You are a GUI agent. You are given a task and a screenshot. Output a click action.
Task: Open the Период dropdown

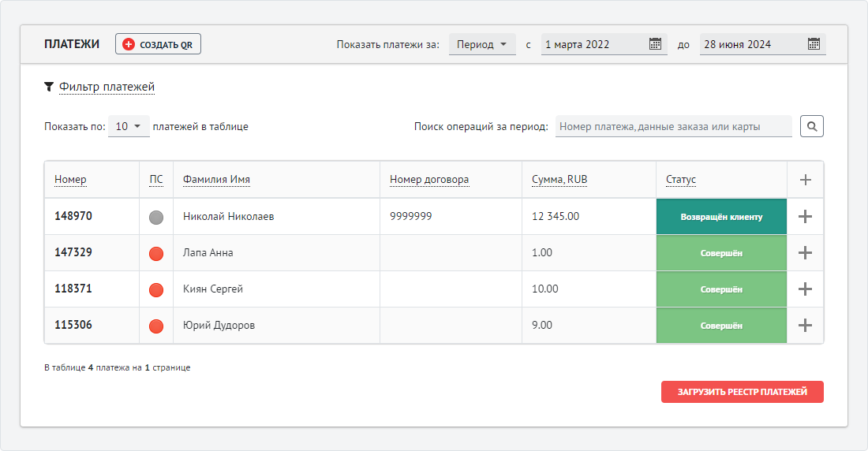click(482, 44)
